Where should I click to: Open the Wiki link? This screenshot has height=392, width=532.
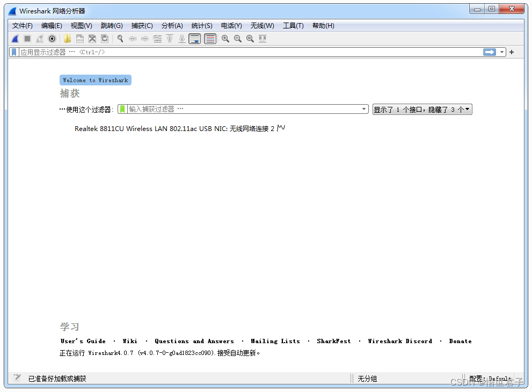click(130, 341)
